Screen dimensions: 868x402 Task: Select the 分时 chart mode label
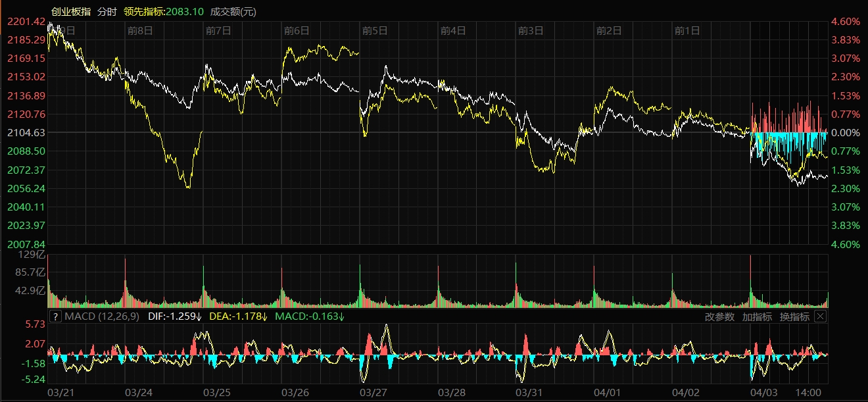click(x=106, y=11)
